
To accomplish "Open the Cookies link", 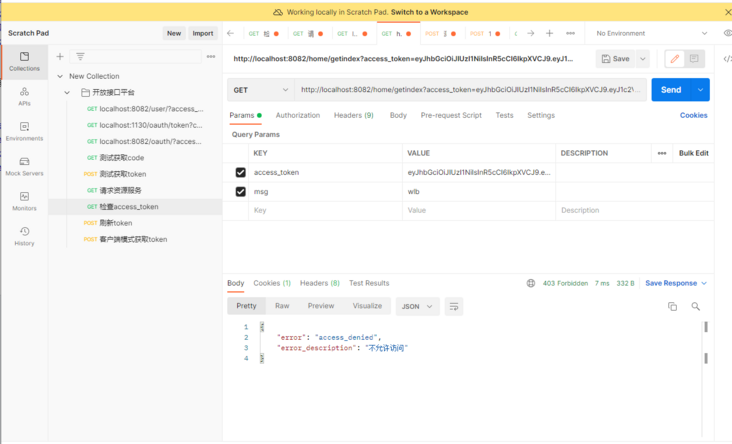I will click(x=693, y=116).
